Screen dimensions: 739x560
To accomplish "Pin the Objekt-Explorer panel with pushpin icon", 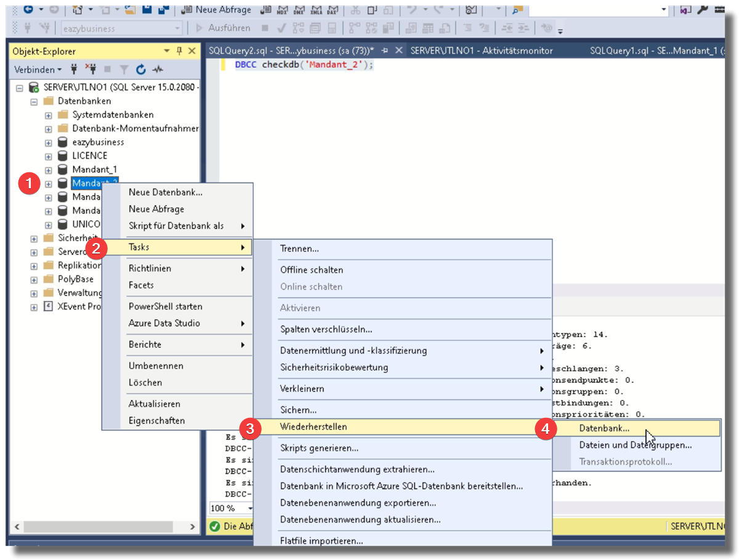I will [x=179, y=51].
